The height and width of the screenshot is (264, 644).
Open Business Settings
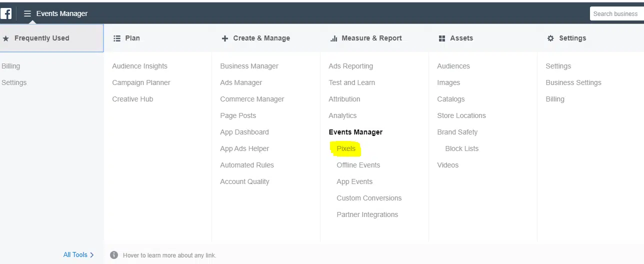573,82
